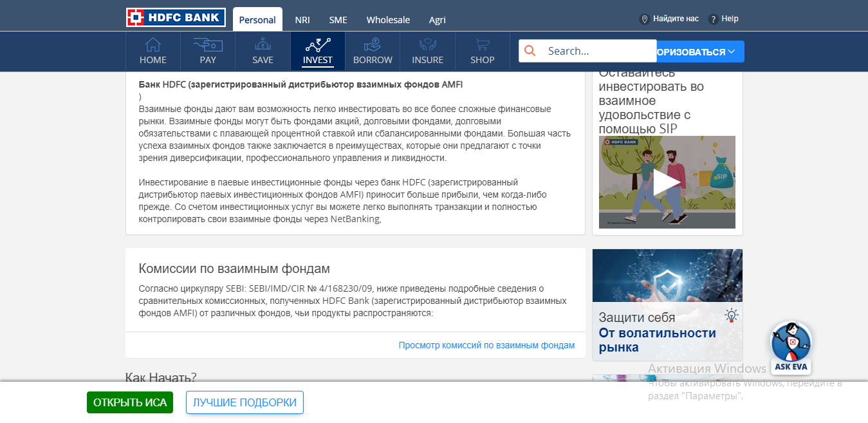
Task: Open the BORROW hand icon
Action: (373, 45)
